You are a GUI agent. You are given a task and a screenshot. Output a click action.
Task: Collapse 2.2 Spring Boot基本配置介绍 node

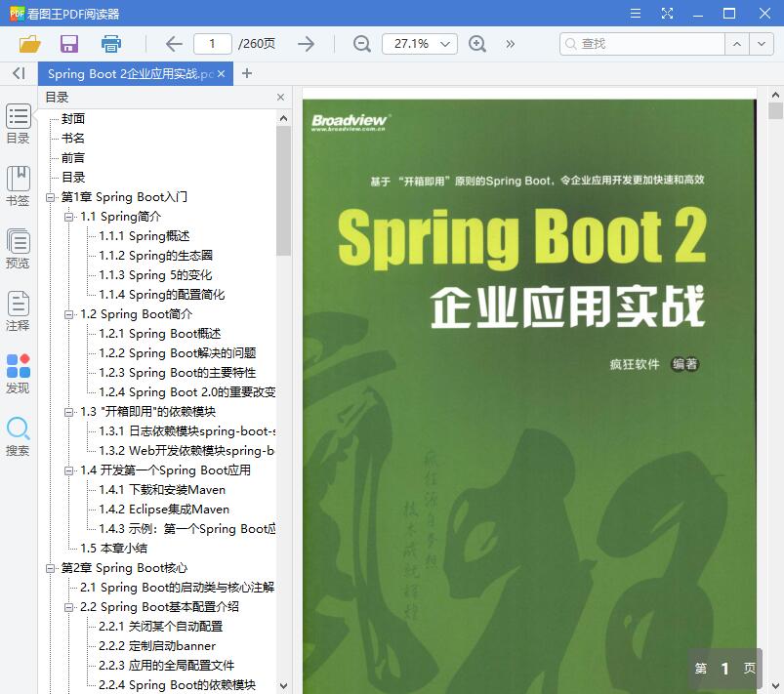(x=68, y=607)
